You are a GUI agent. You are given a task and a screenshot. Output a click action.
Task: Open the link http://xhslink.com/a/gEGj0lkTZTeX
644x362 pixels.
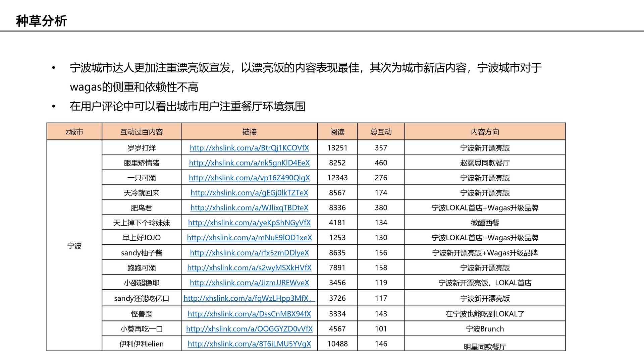click(x=249, y=193)
